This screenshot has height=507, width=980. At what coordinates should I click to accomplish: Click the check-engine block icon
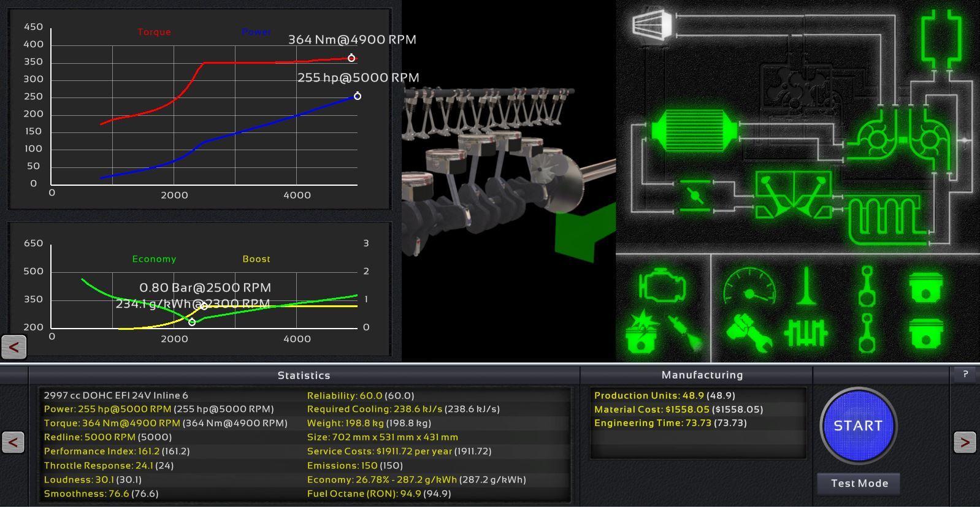click(x=662, y=286)
